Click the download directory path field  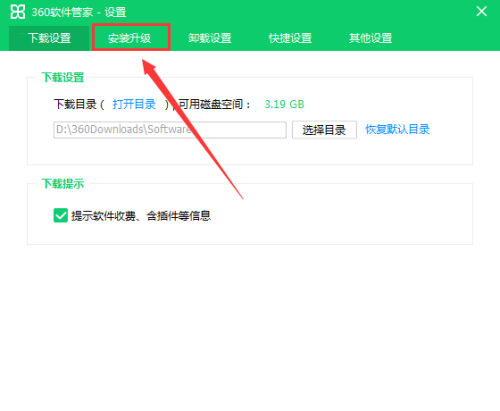(170, 130)
